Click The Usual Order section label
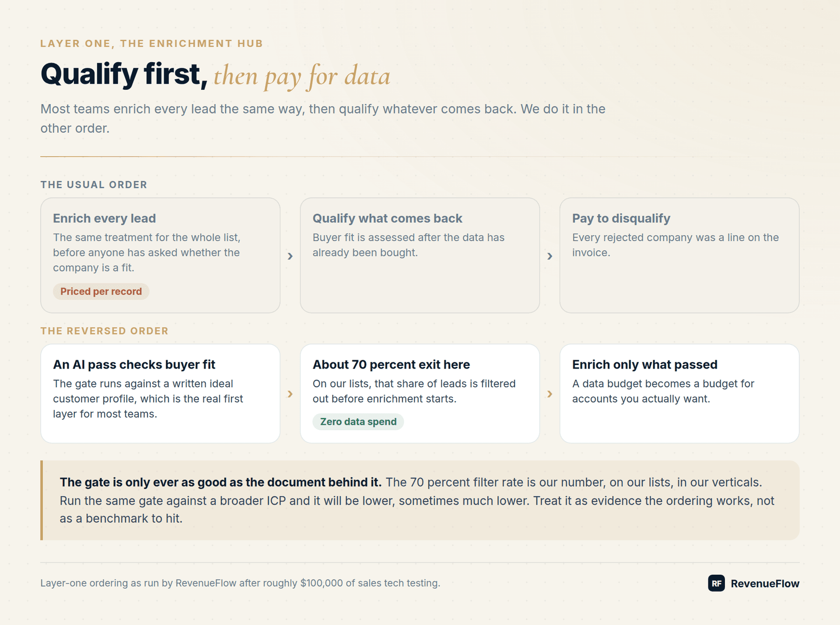Image resolution: width=840 pixels, height=625 pixels. [94, 185]
